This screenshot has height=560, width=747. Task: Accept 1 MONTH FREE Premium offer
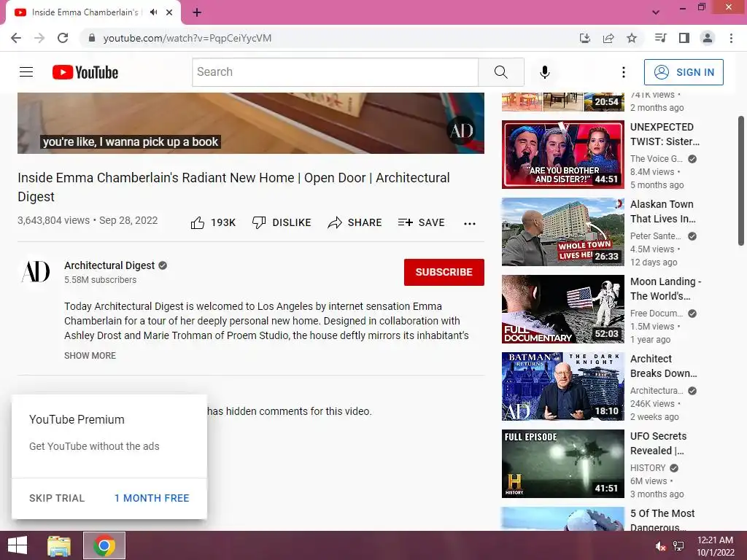click(152, 498)
